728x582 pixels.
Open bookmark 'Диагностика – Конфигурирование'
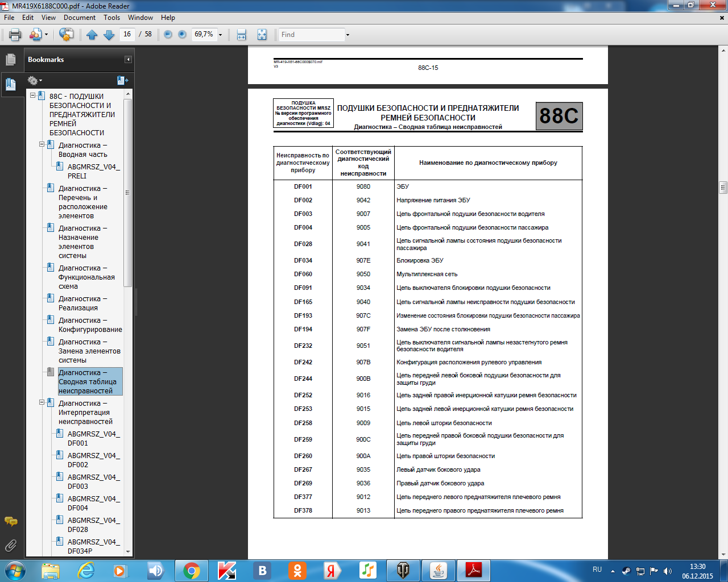90,325
